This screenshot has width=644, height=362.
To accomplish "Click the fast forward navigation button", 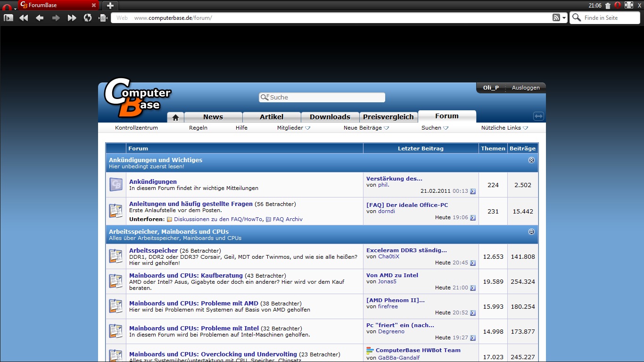I will click(x=72, y=18).
